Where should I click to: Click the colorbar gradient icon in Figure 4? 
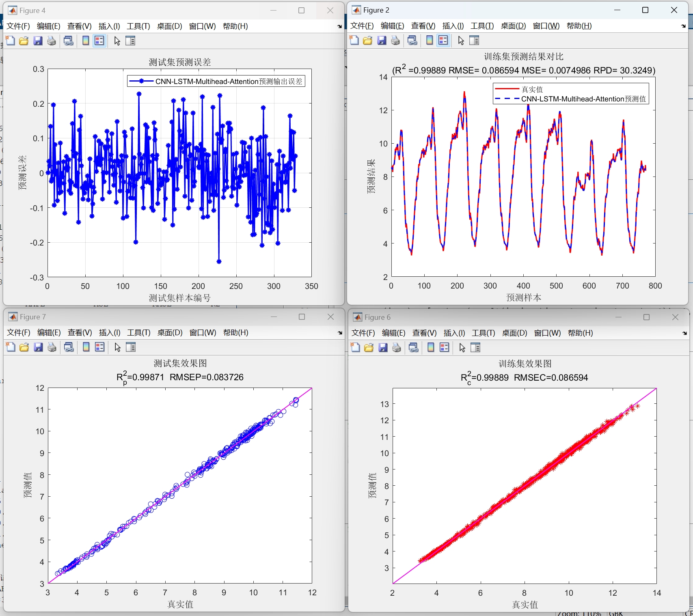tap(85, 41)
